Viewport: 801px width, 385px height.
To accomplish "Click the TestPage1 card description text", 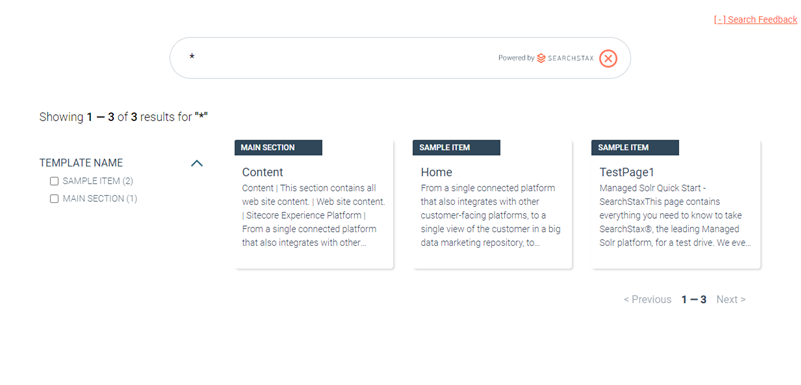I will pos(675,215).
